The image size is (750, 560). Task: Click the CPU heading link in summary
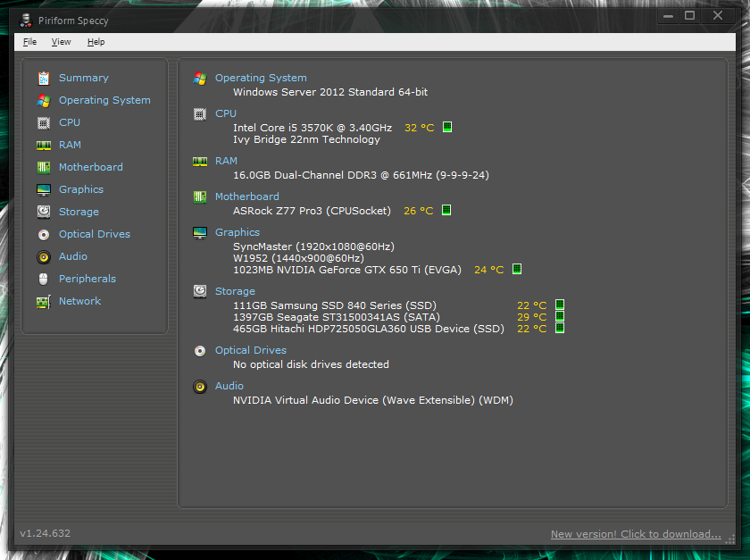pyautogui.click(x=226, y=114)
